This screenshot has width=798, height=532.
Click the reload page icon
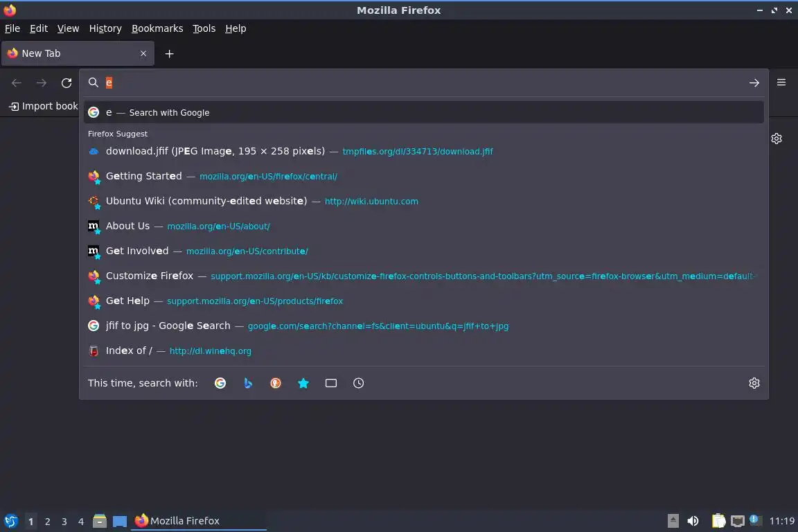pyautogui.click(x=66, y=82)
